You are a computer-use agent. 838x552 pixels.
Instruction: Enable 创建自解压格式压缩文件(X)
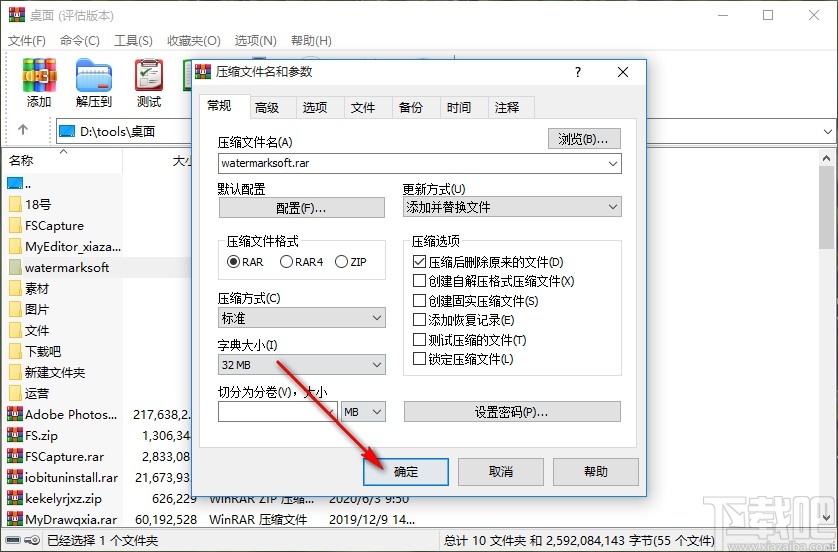[494, 281]
